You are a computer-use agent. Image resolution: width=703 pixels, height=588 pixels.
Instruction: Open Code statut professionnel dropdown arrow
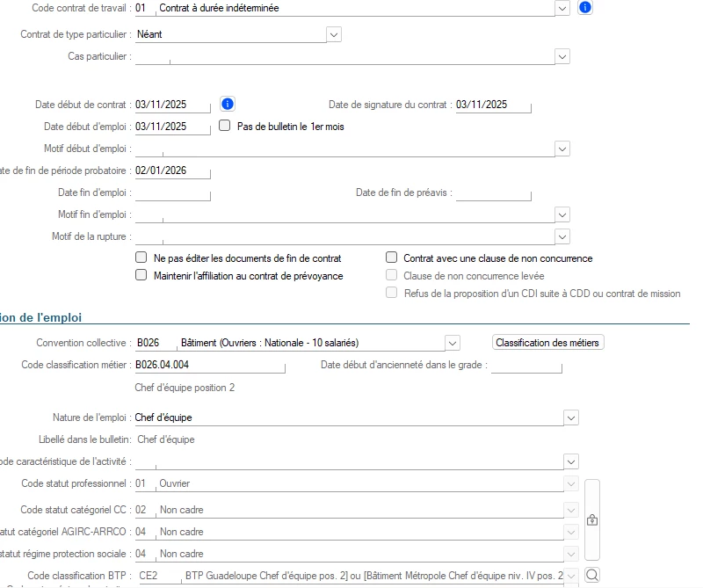click(x=571, y=484)
